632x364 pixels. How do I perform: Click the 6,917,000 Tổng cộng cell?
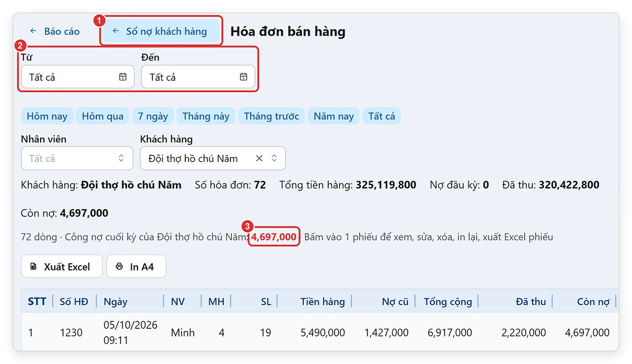pyautogui.click(x=450, y=332)
